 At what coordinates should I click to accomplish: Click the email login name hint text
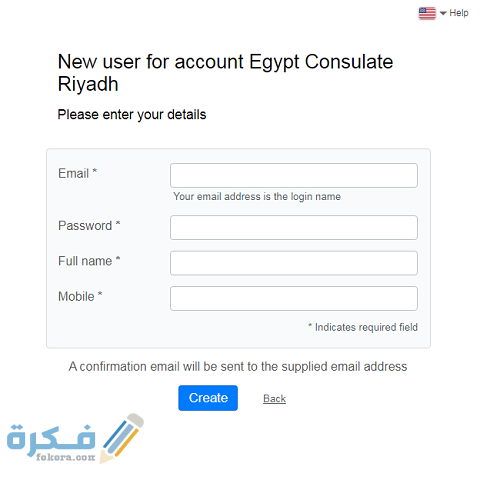pyautogui.click(x=257, y=197)
